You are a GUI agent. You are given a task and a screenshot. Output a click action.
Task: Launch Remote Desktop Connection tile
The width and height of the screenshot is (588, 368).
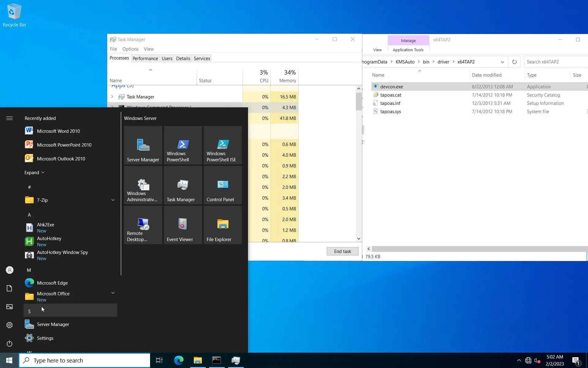point(143,225)
